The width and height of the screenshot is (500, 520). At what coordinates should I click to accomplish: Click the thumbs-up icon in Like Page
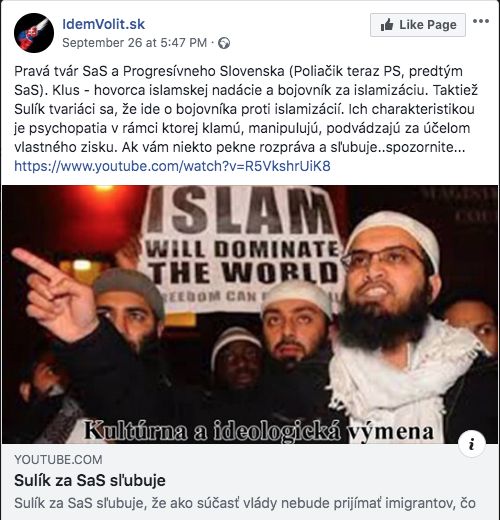point(387,25)
